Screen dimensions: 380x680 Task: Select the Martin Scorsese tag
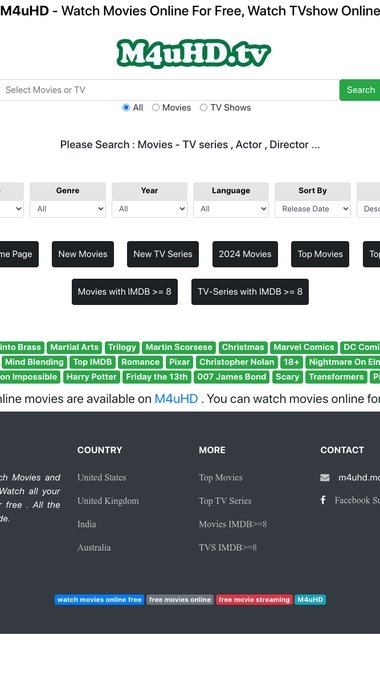click(179, 347)
